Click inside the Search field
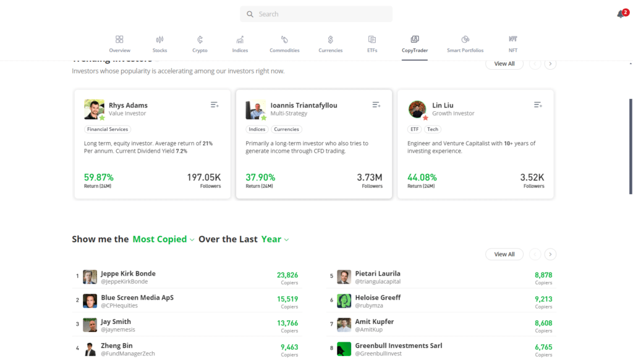633x364 pixels. pos(316,14)
